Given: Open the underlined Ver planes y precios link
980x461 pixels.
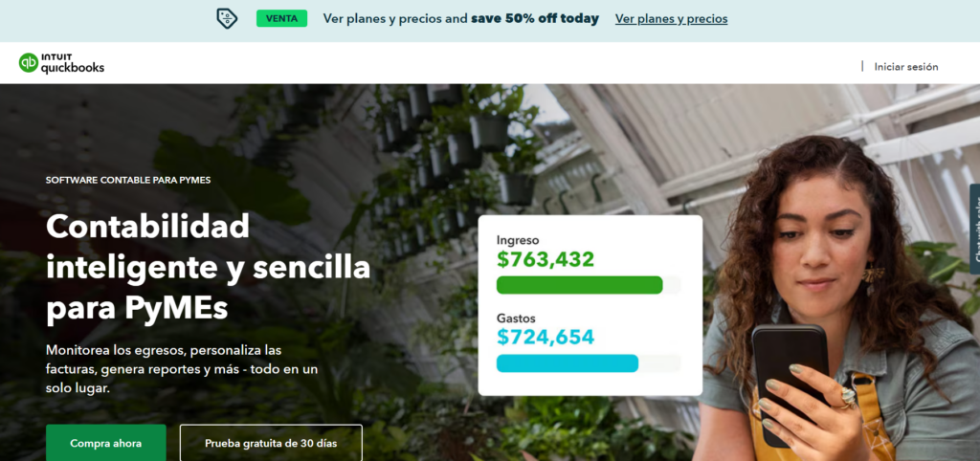Looking at the screenshot, I should [x=671, y=18].
